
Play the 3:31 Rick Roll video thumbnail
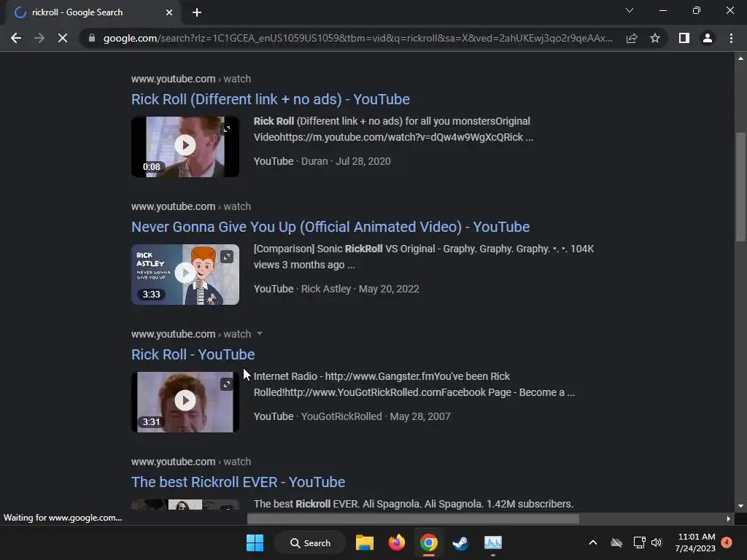(x=185, y=400)
